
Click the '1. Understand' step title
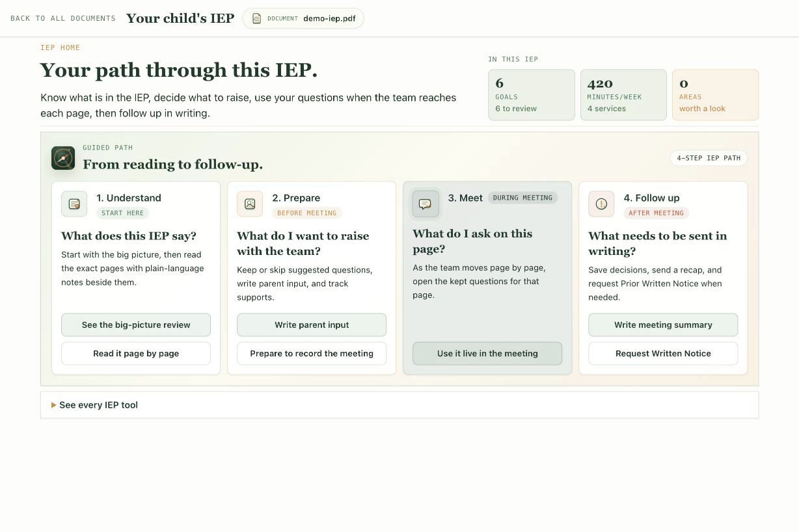click(129, 198)
